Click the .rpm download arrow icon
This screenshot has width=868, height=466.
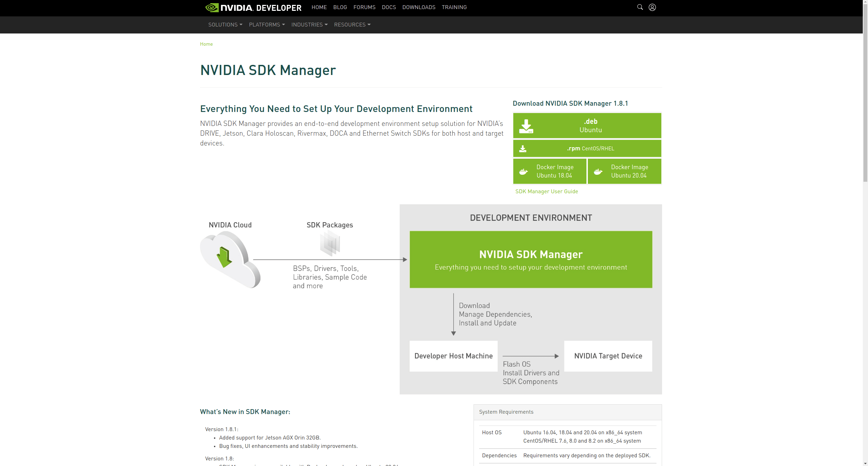click(x=523, y=149)
